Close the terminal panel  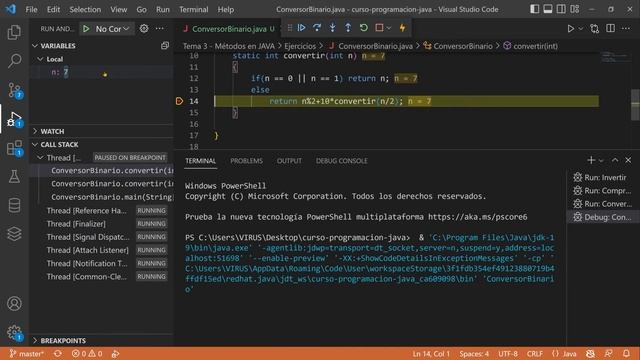(628, 160)
